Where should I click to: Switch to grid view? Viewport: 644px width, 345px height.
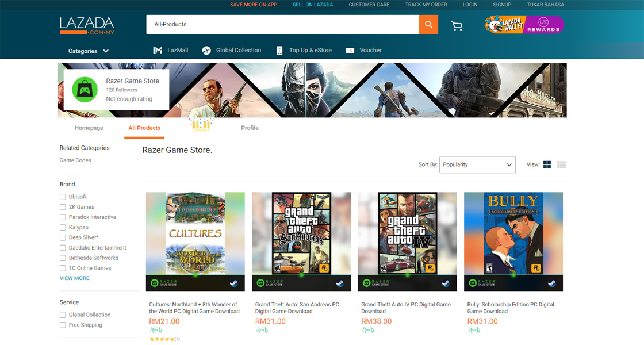tap(547, 164)
